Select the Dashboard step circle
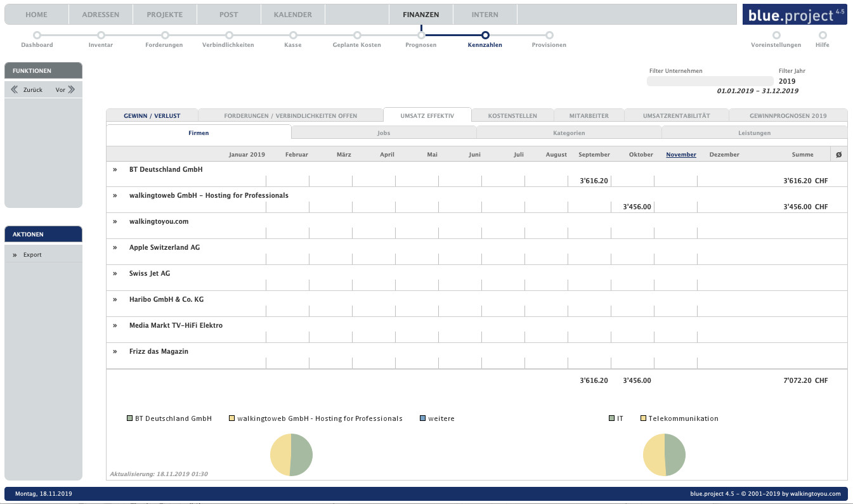The image size is (853, 504). (x=37, y=36)
